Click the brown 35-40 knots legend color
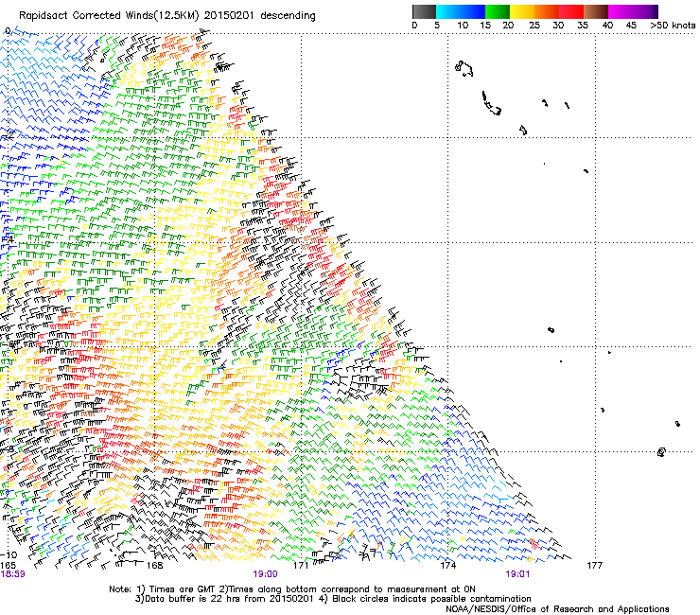The width and height of the screenshot is (700, 615). (x=595, y=12)
